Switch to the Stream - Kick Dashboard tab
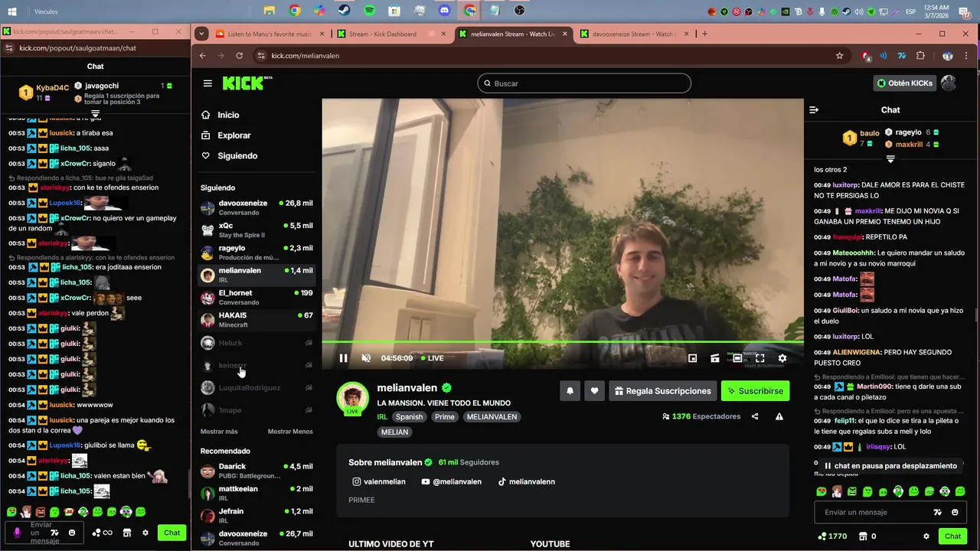Image resolution: width=980 pixels, height=551 pixels. [391, 34]
